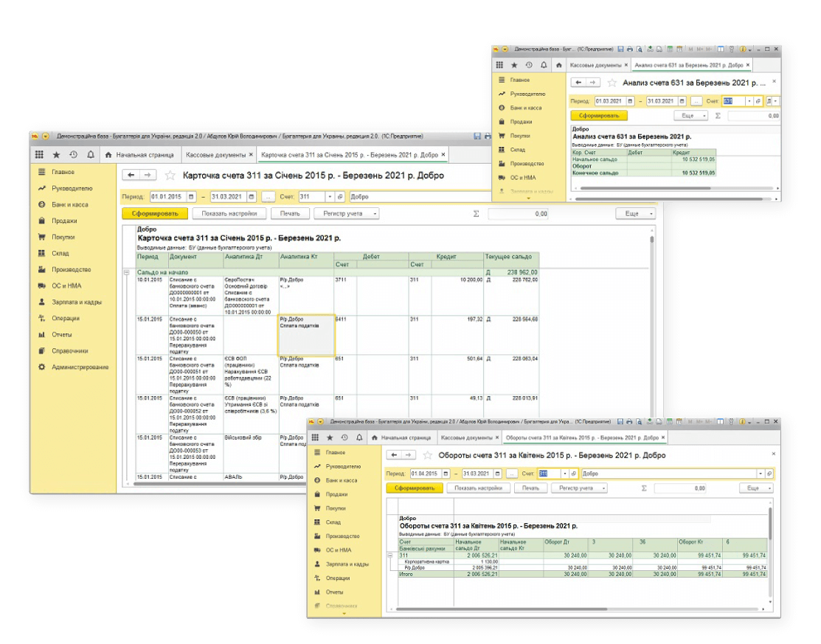This screenshot has height=644, width=821.
Task: Open history clock icon in Анализ счета window
Action: pyautogui.click(x=528, y=65)
